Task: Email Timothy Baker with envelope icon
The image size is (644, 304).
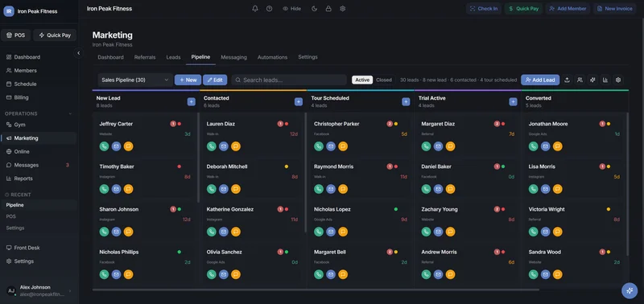Action: point(116,189)
